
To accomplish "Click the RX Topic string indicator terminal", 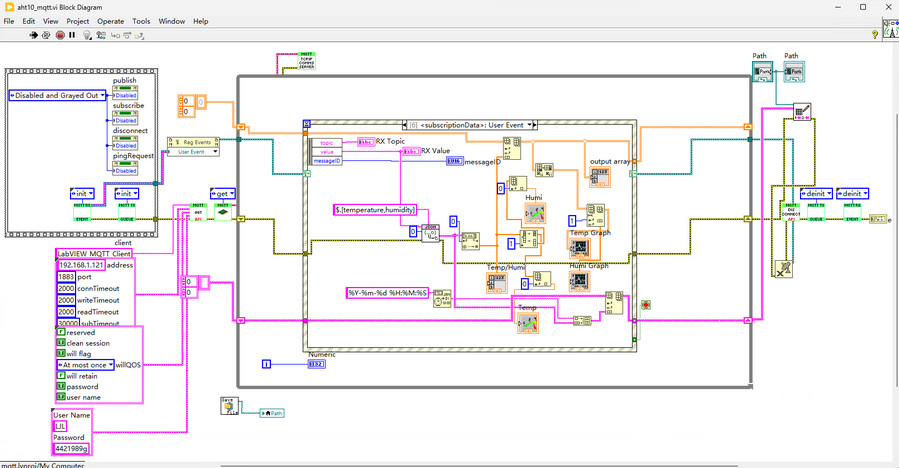I will coord(366,142).
